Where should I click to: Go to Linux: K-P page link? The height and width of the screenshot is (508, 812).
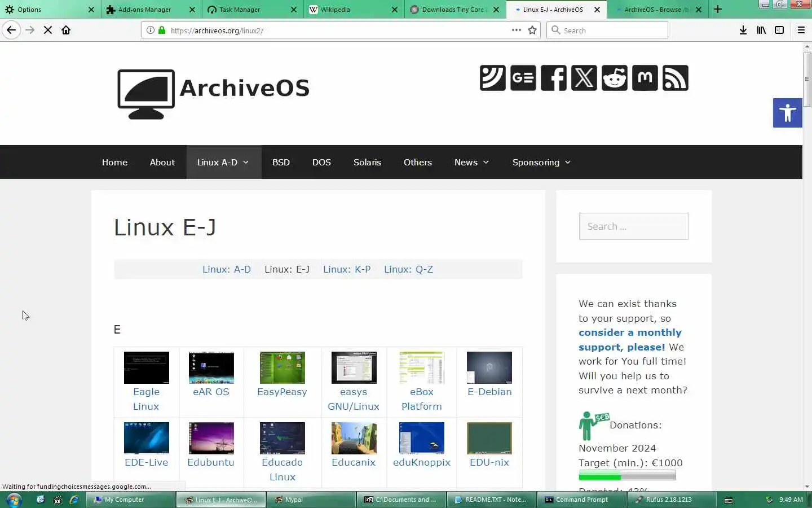click(347, 269)
